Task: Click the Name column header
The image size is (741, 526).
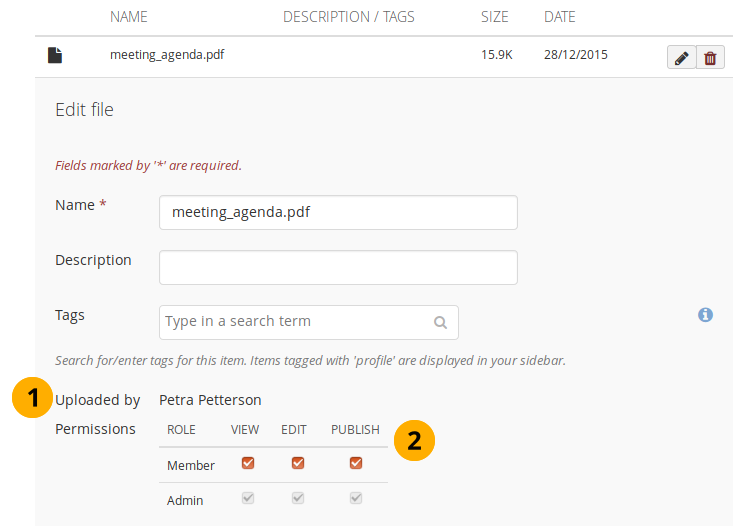Action: 129,17
